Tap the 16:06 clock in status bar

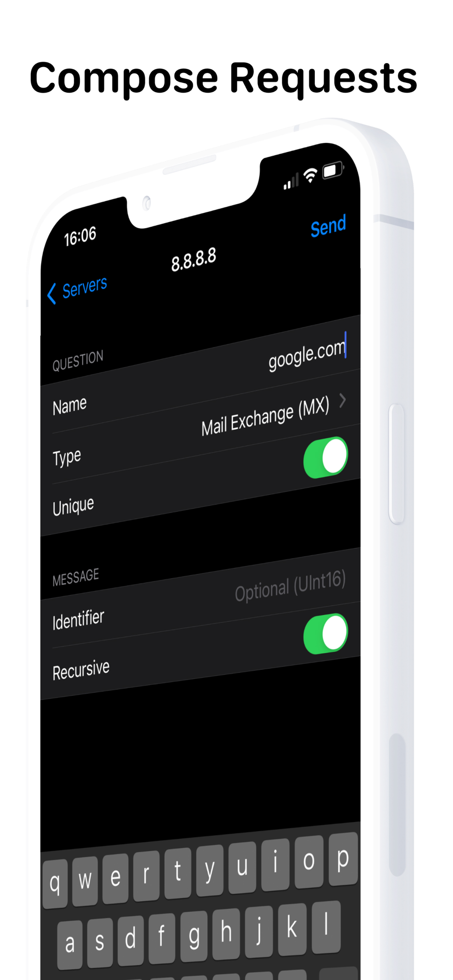[x=80, y=236]
